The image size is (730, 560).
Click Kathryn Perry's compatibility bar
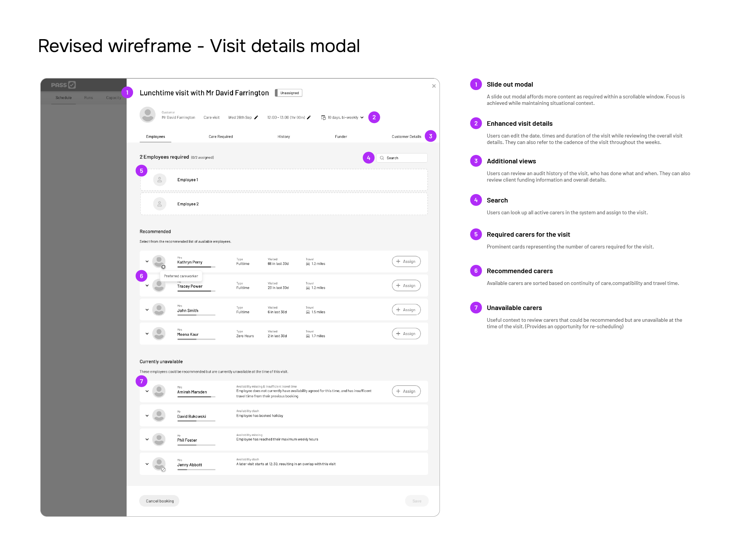coord(196,267)
